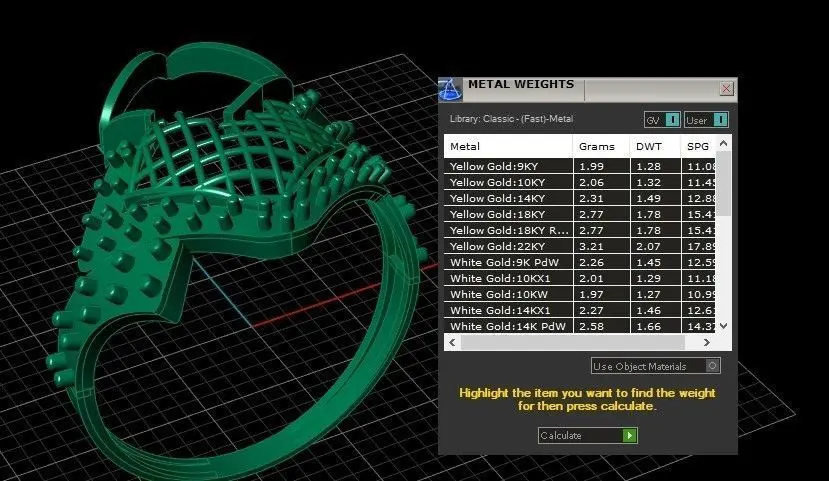Screen dimensions: 829x481
Task: Click the Library: Classic - (Fast)-Metal label
Action: (x=511, y=119)
